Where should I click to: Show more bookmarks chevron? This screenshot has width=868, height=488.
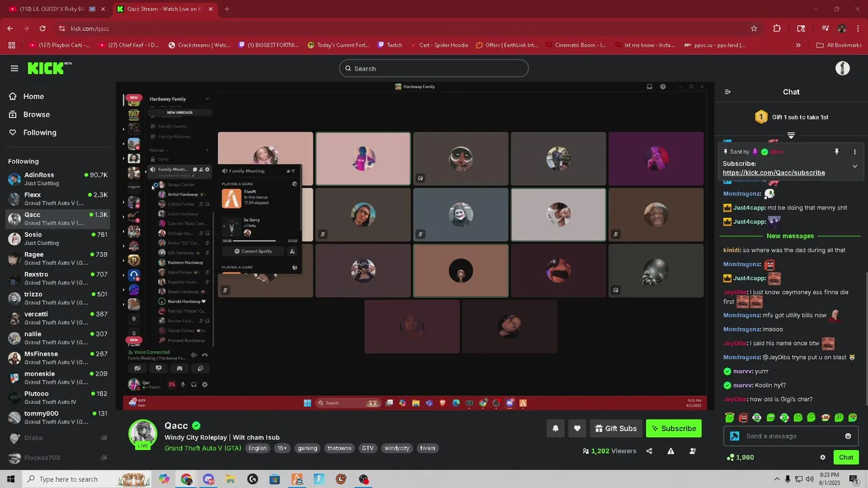[798, 45]
